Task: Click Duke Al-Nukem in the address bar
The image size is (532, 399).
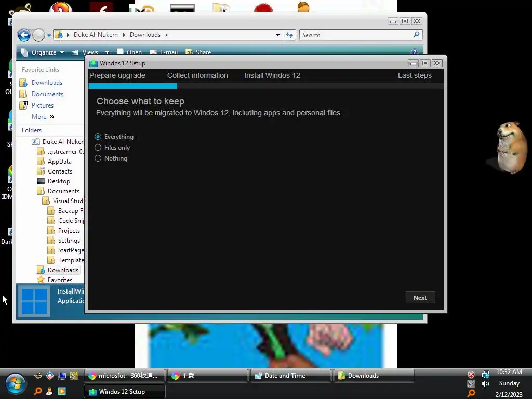Action: 96,35
